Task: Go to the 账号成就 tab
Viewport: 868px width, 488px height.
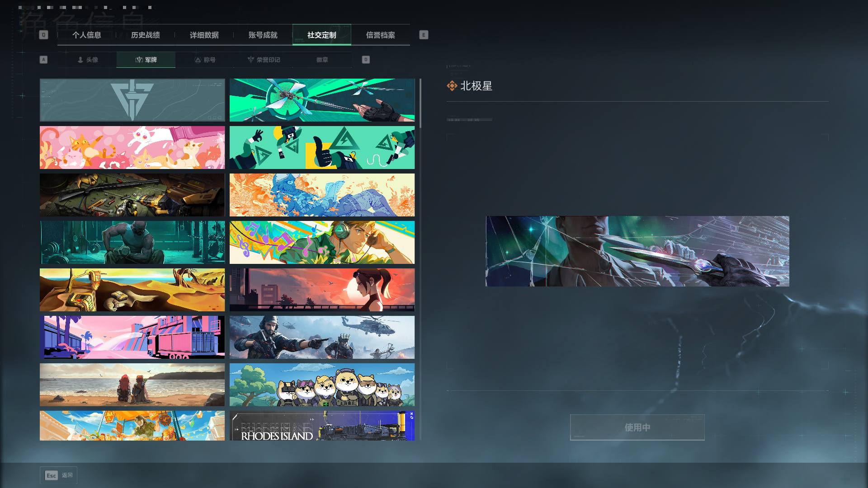Action: point(263,35)
